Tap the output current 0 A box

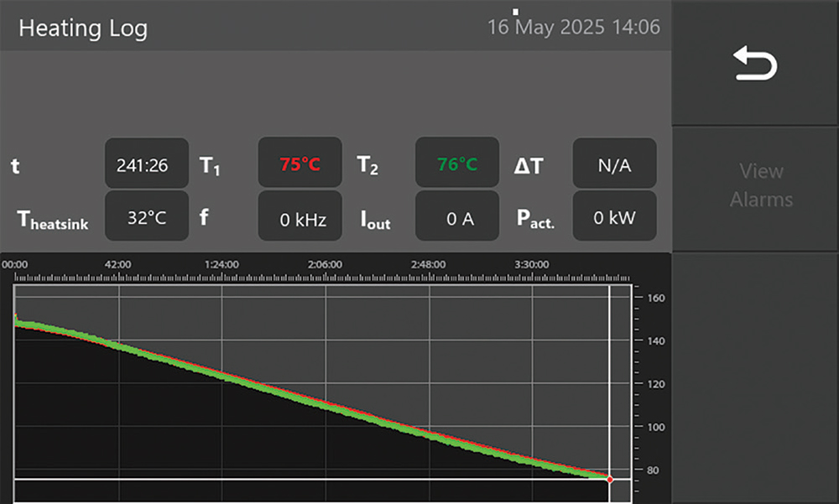(x=457, y=218)
